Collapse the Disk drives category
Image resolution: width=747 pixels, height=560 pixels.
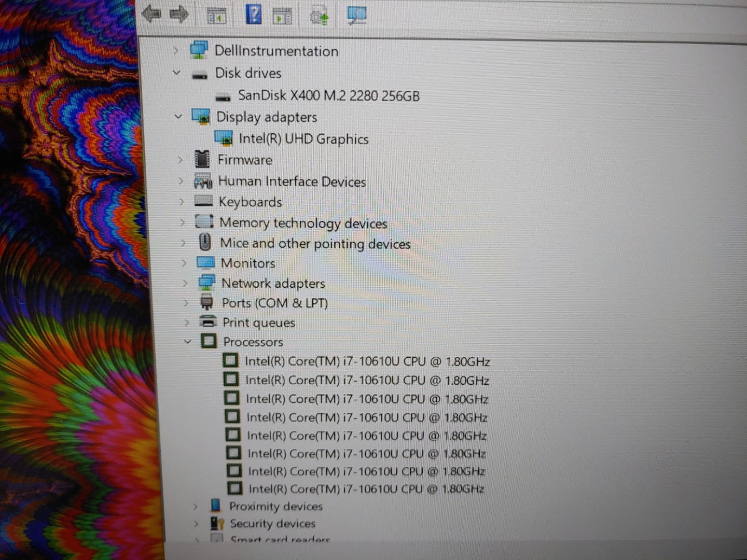176,73
